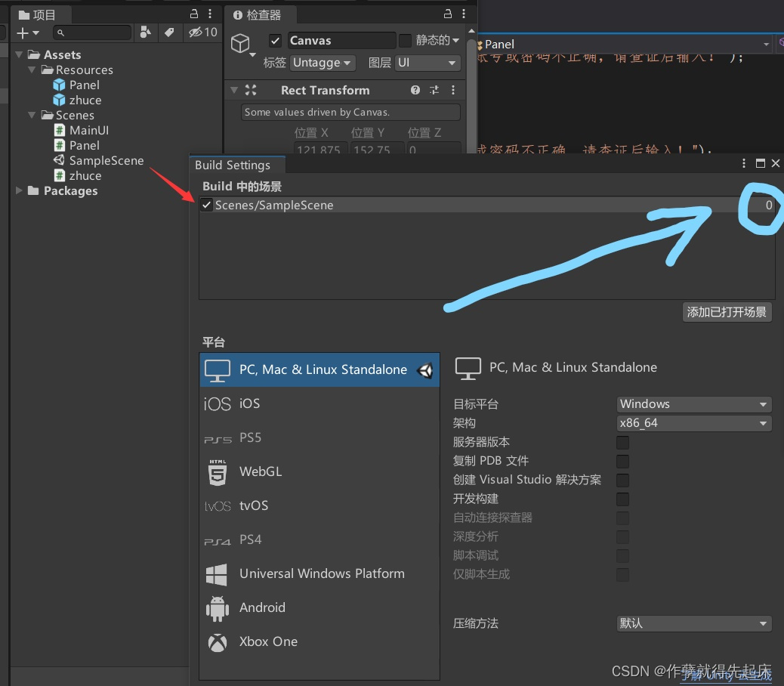784x686 pixels.
Task: Open Inspector panel three-dot menu
Action: pos(464,14)
